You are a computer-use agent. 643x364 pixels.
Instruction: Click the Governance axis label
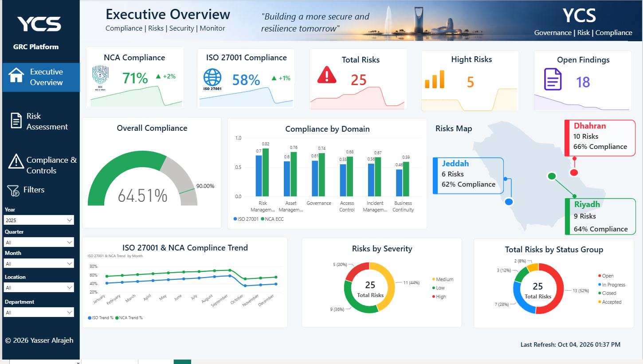[319, 203]
